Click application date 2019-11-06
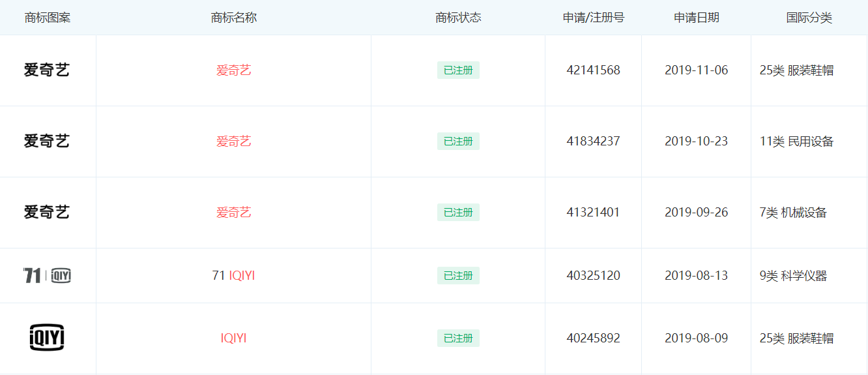 (x=697, y=70)
